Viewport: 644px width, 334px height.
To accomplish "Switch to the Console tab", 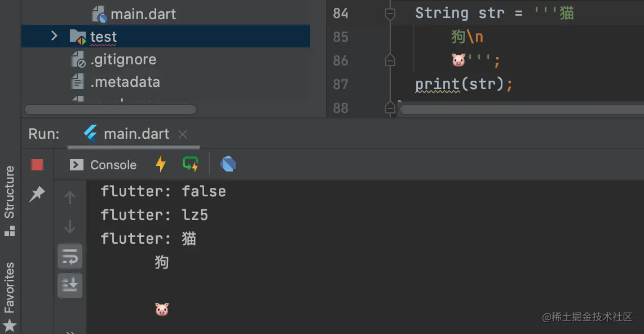I will [x=103, y=165].
